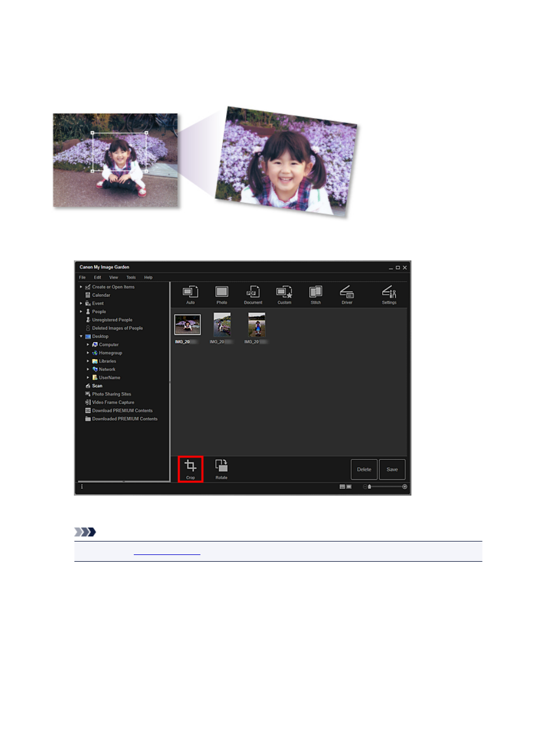This screenshot has height=756, width=534.
Task: Open the Help menu
Action: tap(148, 277)
